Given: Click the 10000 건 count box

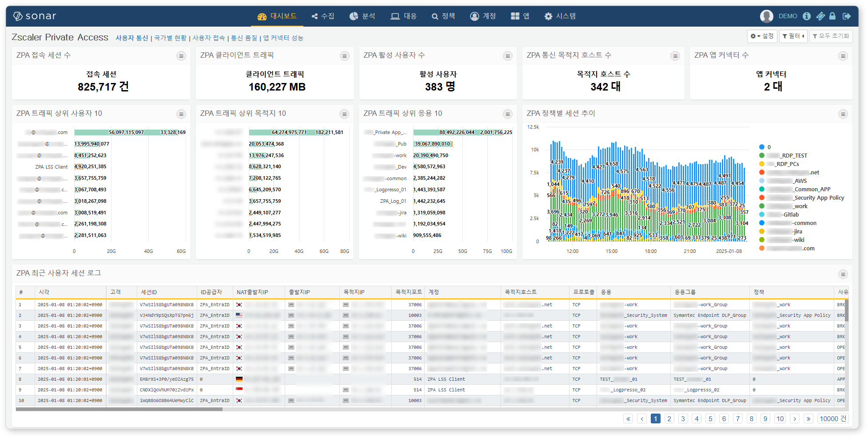Looking at the screenshot, I should pos(833,418).
